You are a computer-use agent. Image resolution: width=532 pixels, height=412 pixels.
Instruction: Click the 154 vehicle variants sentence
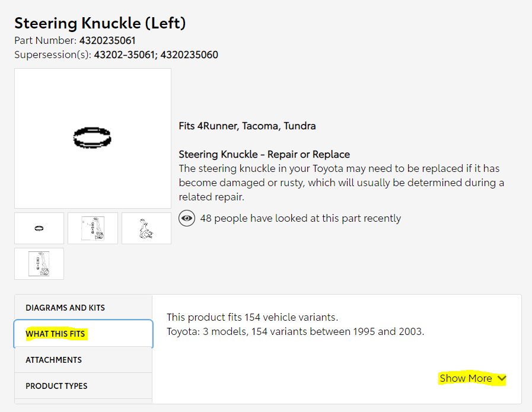coord(253,317)
